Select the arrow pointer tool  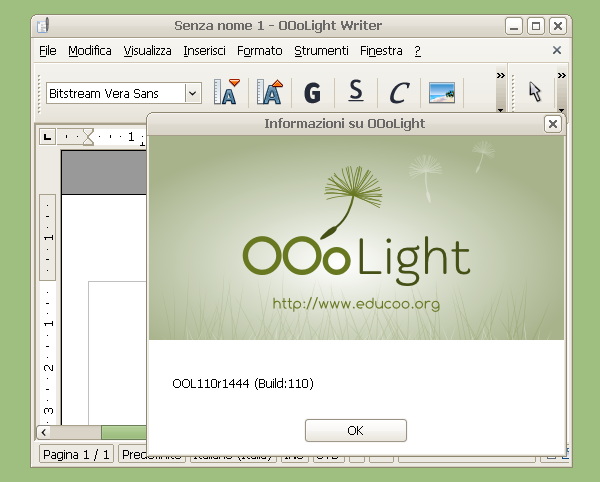click(x=535, y=92)
